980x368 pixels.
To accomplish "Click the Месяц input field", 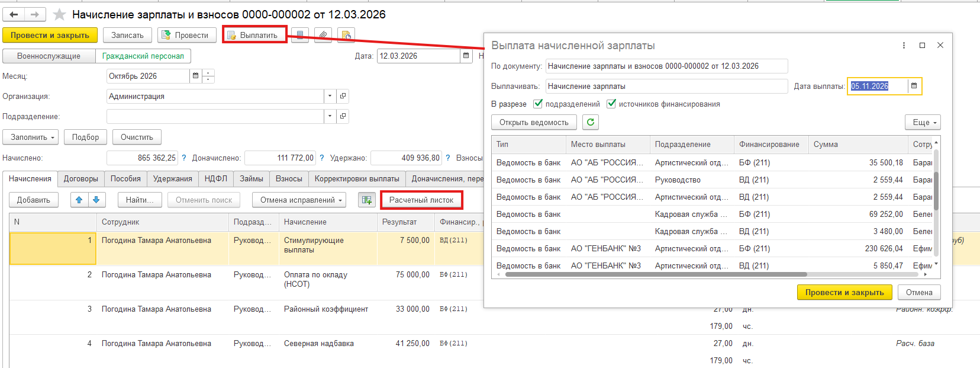I will [148, 76].
